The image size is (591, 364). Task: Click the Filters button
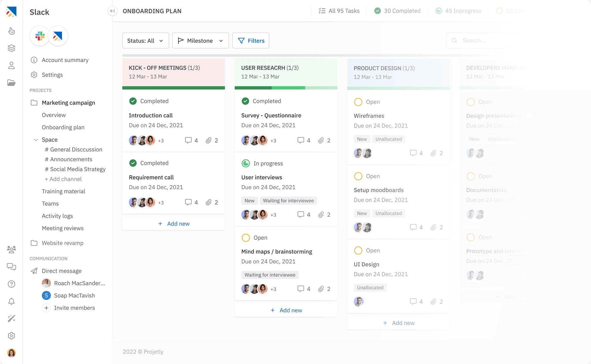point(251,41)
